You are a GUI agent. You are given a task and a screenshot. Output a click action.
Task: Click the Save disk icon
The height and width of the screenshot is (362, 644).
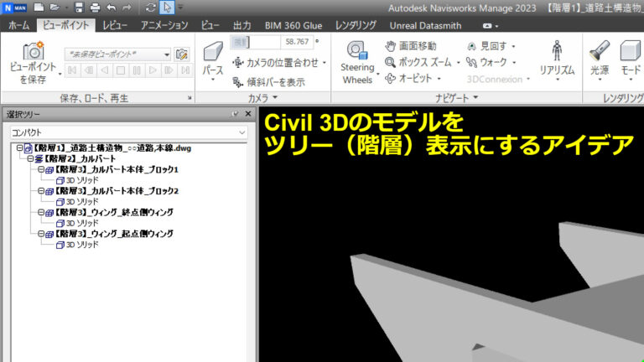click(79, 7)
